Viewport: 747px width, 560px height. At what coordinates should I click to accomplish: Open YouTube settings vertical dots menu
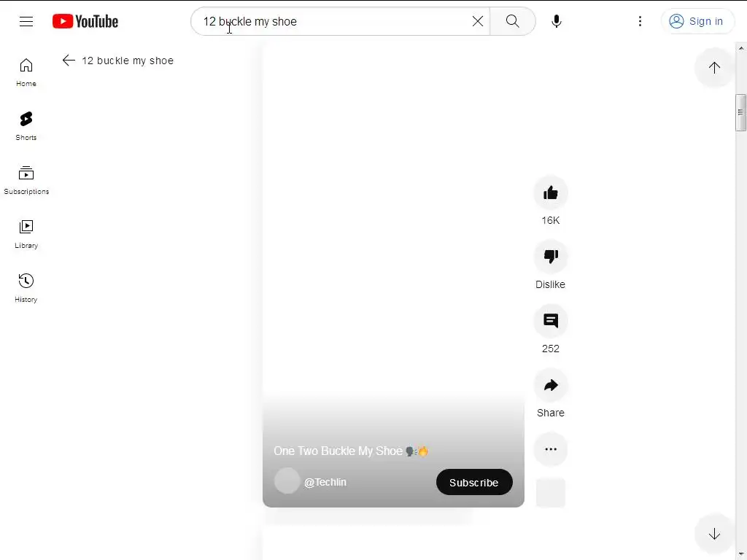(x=640, y=21)
